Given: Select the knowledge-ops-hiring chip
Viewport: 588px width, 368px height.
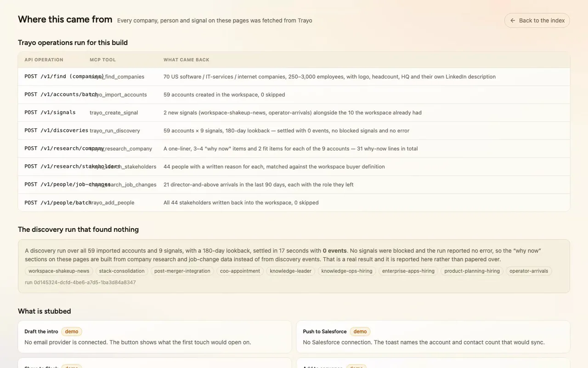Looking at the screenshot, I should pyautogui.click(x=347, y=271).
